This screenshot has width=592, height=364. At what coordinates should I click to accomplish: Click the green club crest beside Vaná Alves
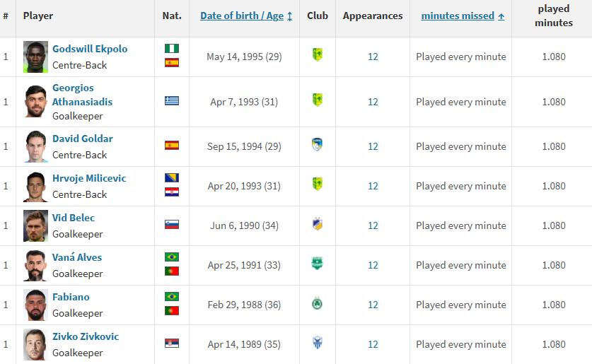[317, 264]
